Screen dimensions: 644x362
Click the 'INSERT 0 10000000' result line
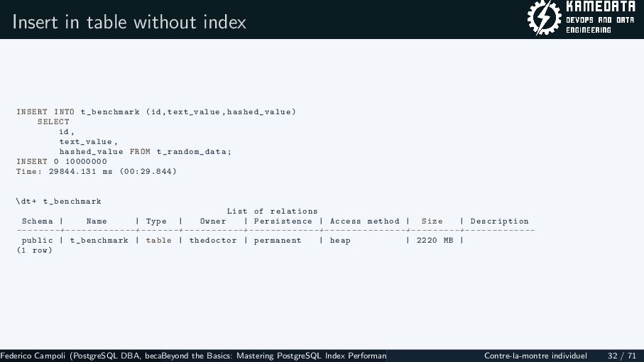(x=62, y=161)
